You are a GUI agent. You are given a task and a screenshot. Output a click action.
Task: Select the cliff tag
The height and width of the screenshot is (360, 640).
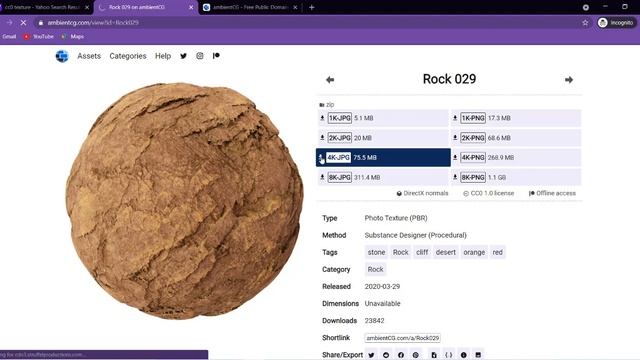(x=422, y=252)
